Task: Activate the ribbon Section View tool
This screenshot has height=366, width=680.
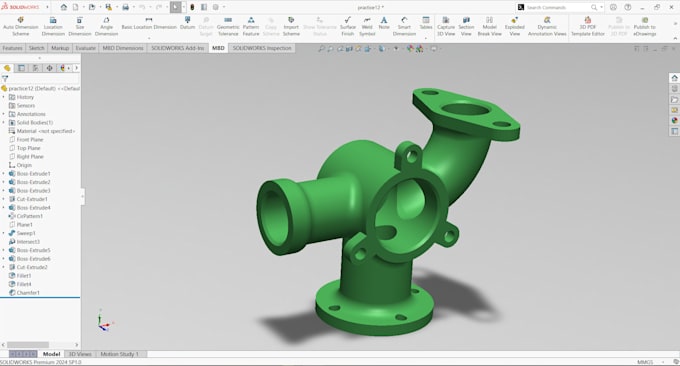Action: (x=466, y=26)
